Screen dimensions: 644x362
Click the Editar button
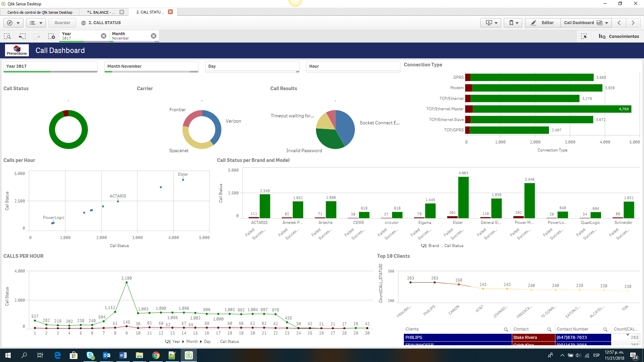pos(543,23)
